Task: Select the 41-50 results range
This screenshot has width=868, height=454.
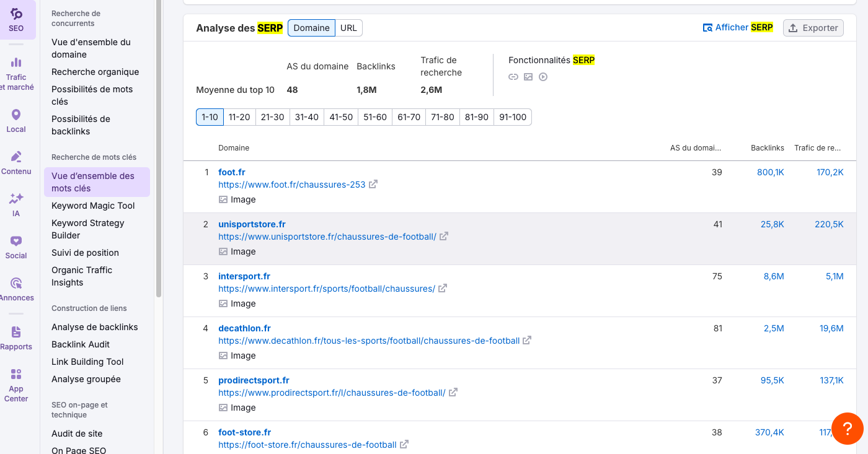Action: click(x=341, y=117)
